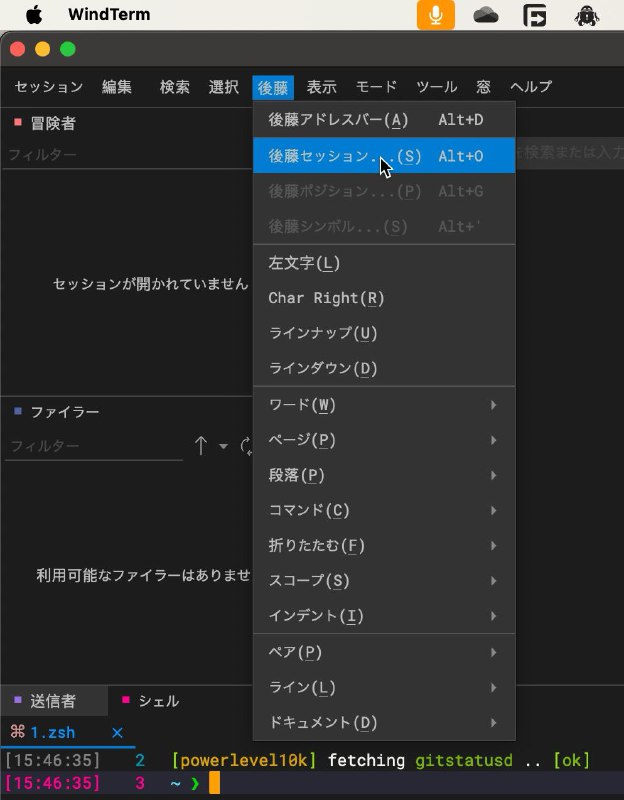Close the open 後藤 menu
Viewport: 624px width, 800px height.
(x=273, y=87)
